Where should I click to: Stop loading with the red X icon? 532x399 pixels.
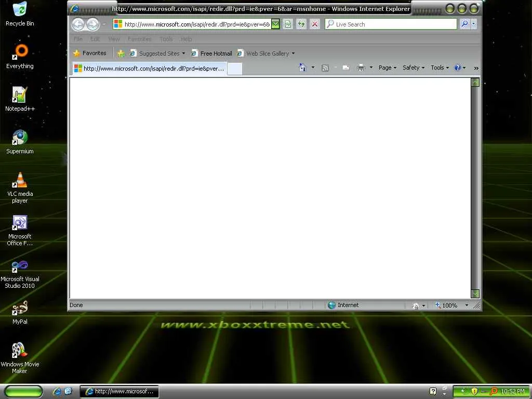click(x=315, y=24)
